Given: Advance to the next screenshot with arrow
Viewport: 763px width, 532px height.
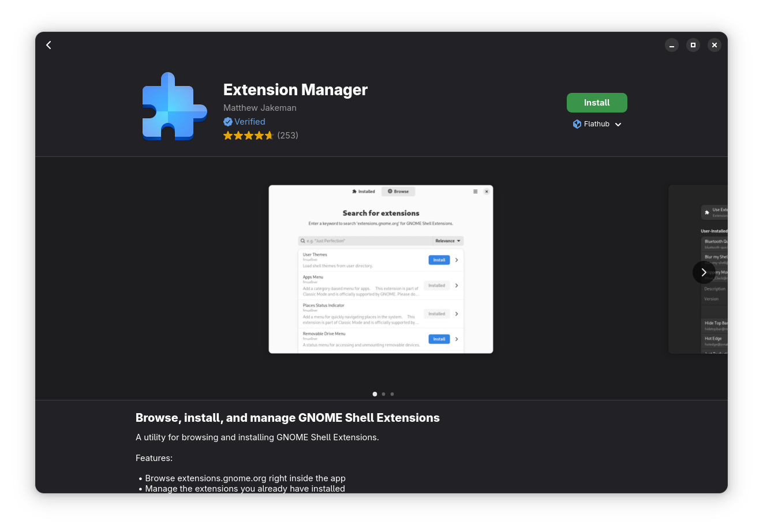Looking at the screenshot, I should 704,272.
